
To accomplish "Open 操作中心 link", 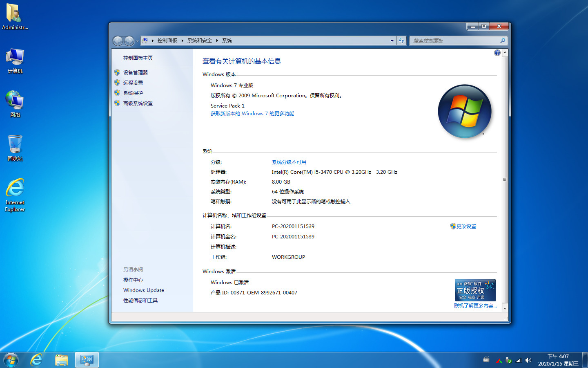I will (x=133, y=280).
